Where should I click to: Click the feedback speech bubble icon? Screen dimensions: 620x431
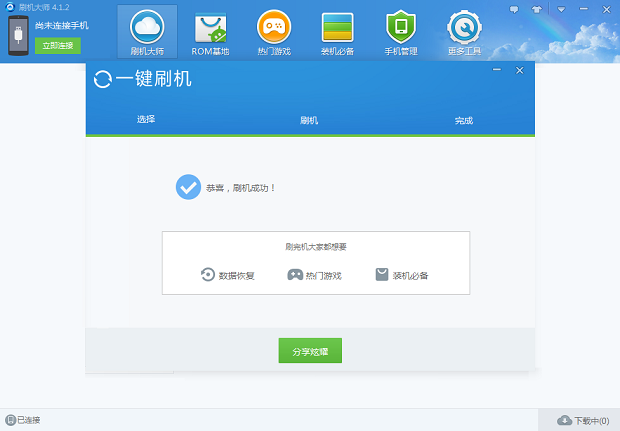(x=515, y=8)
